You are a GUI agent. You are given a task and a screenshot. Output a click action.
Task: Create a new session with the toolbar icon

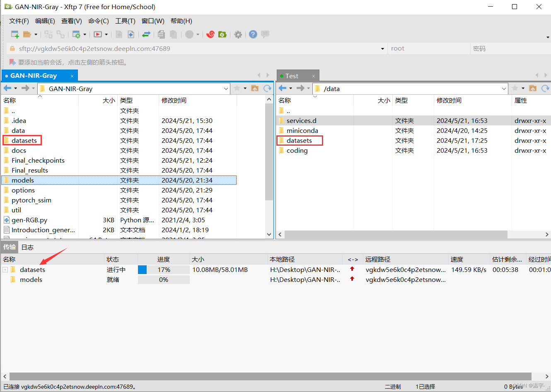click(14, 34)
